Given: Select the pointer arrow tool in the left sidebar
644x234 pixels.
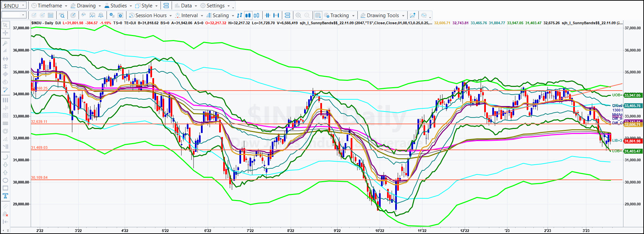Looking at the screenshot, I should pos(5,25).
